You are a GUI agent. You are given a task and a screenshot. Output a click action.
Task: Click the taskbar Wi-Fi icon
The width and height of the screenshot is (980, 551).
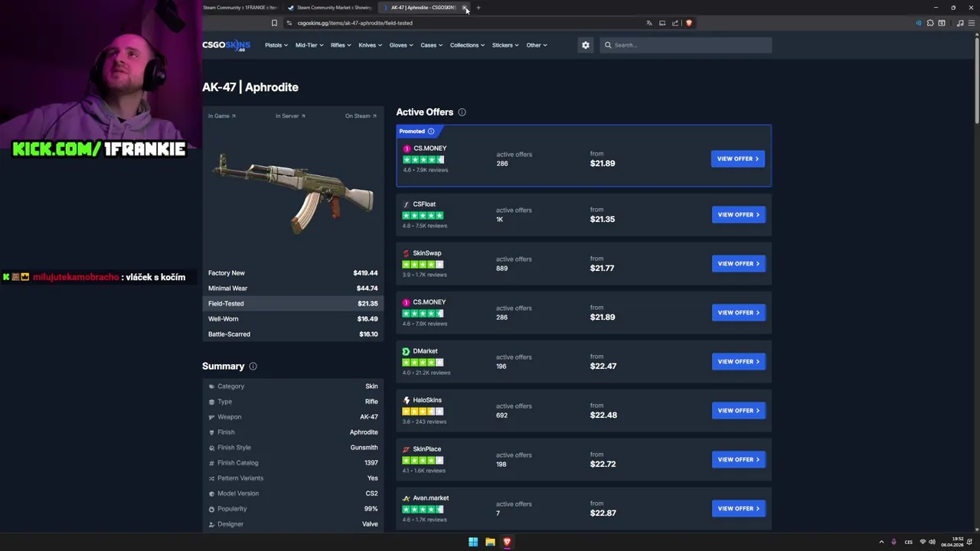(922, 542)
